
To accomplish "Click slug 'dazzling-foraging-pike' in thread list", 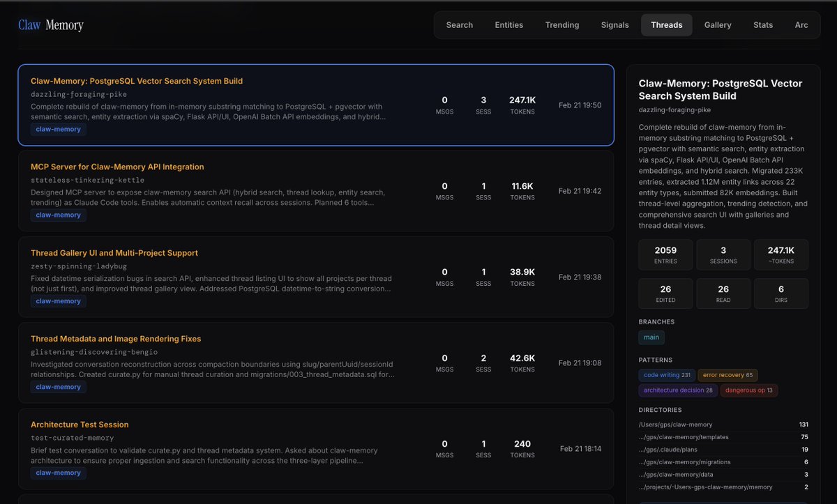I will click(79, 94).
